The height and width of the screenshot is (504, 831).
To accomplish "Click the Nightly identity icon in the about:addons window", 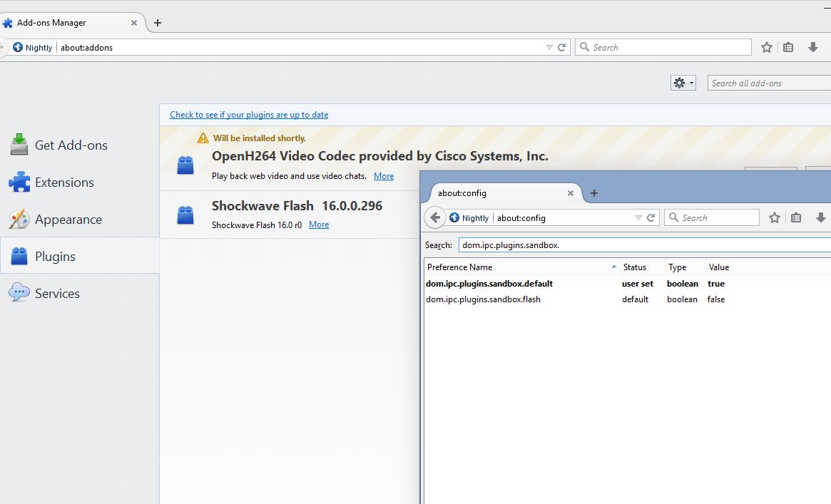I will click(x=18, y=47).
